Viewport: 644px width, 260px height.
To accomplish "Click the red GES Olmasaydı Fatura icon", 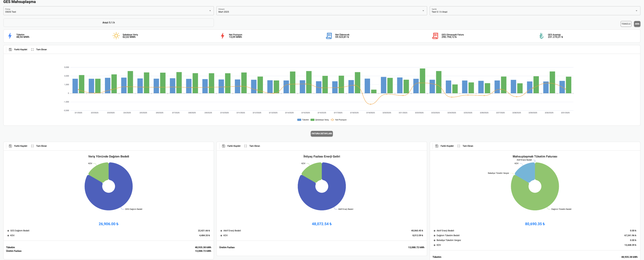I will (x=435, y=36).
